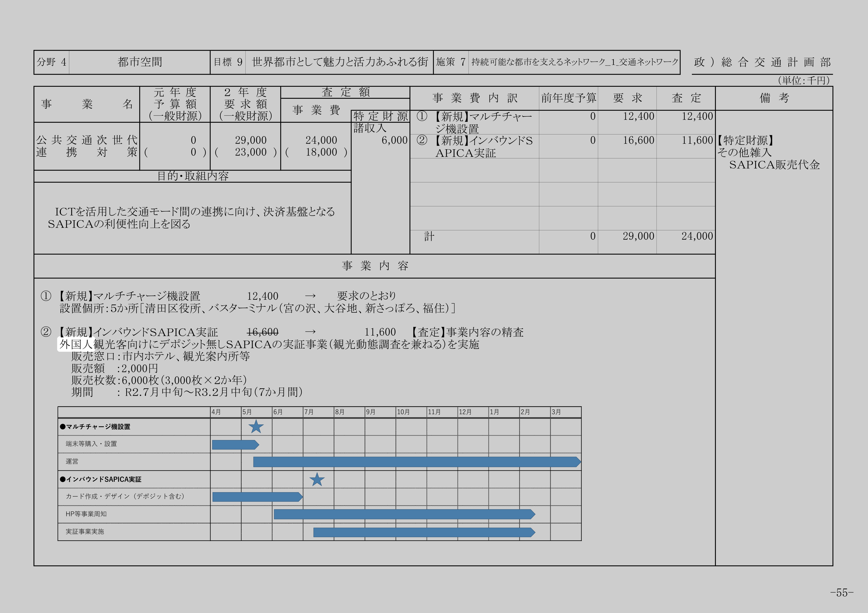868x613 pixels.
Task: Click the ●インバウンドSAPICA実証 Gantt row label
Action: pos(101,479)
